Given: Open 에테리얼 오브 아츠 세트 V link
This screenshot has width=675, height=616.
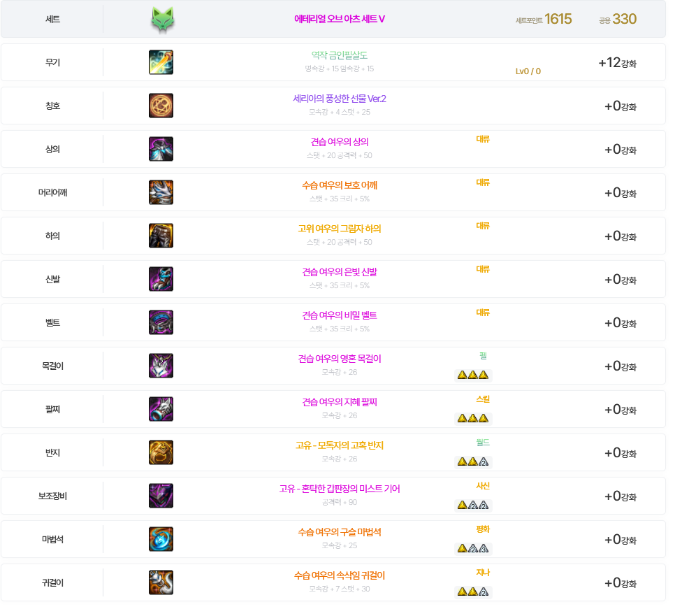Looking at the screenshot, I should (339, 19).
